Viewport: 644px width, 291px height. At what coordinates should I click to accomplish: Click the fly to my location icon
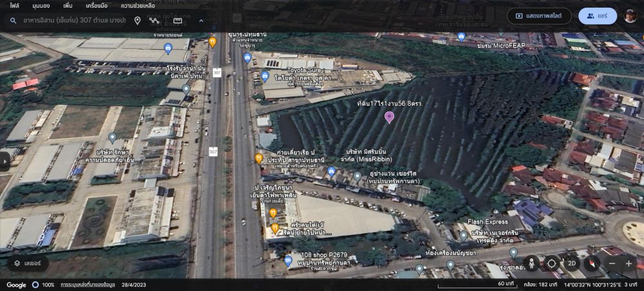pyautogui.click(x=552, y=263)
